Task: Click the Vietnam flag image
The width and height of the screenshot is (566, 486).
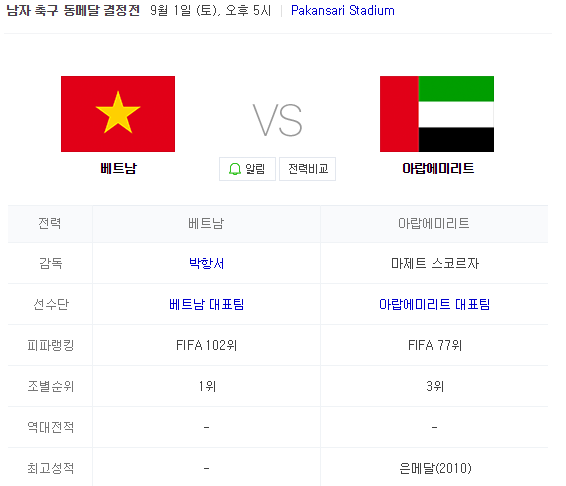Action: click(x=118, y=114)
